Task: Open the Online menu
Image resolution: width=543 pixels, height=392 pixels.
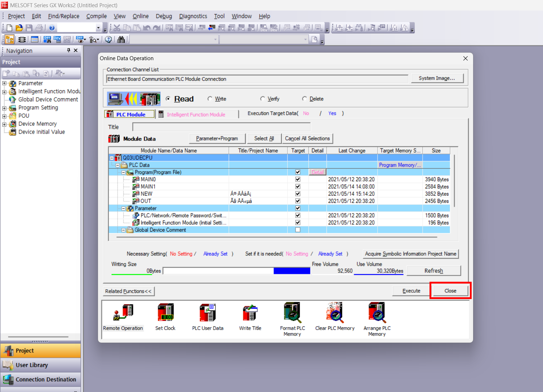Action: click(141, 16)
